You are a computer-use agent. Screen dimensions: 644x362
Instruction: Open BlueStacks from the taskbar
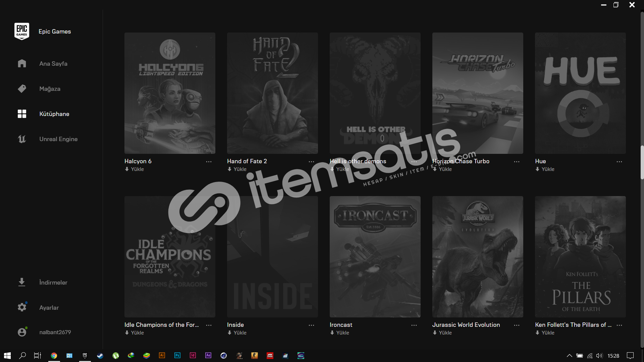(147, 356)
